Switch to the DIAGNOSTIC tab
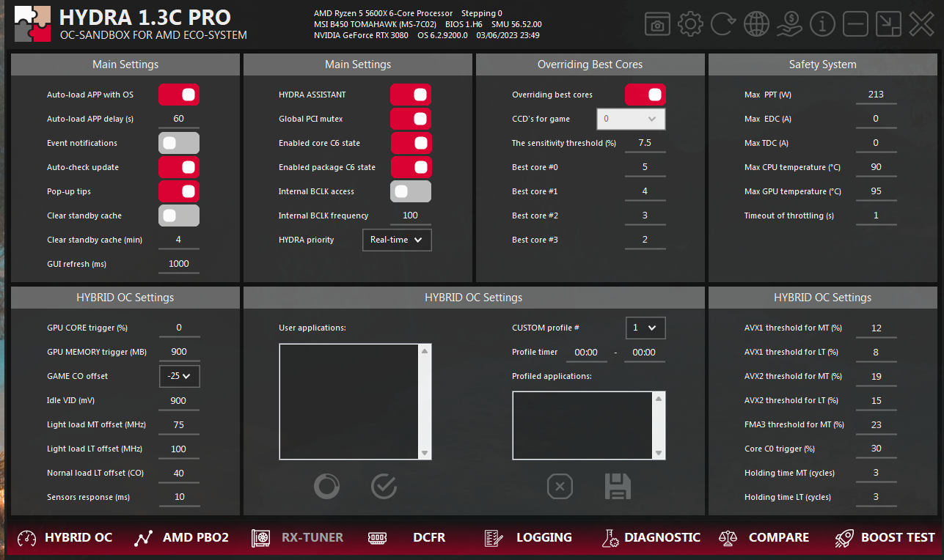This screenshot has width=944, height=560. point(651,537)
